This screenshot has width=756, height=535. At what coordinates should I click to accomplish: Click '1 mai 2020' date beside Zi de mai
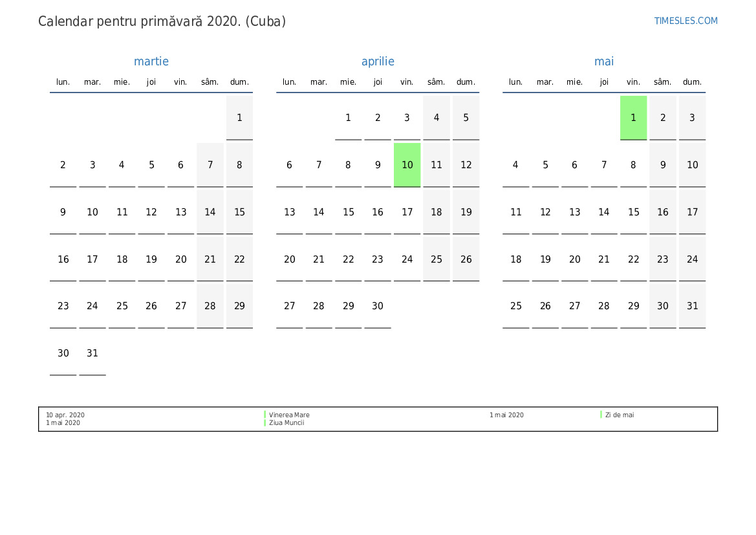pyautogui.click(x=507, y=415)
